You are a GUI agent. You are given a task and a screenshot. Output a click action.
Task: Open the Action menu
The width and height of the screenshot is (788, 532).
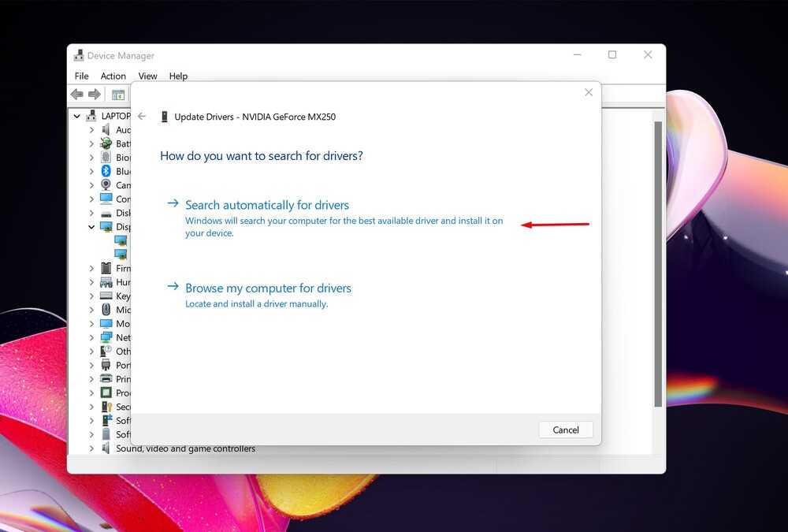click(x=113, y=76)
